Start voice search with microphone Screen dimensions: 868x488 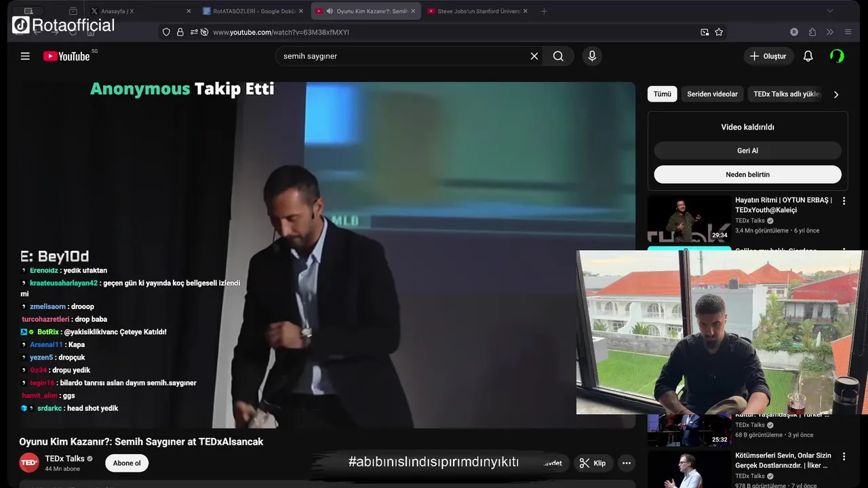click(x=592, y=56)
